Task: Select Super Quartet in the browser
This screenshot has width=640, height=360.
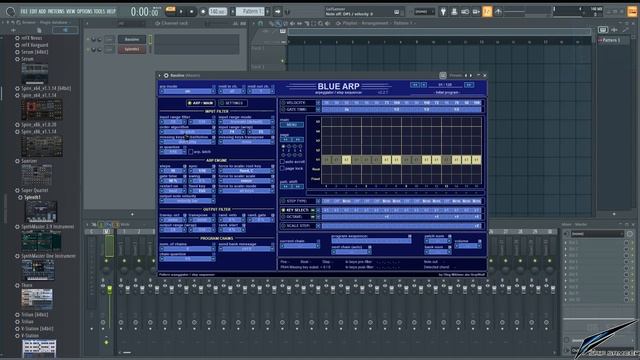Action: click(34, 190)
